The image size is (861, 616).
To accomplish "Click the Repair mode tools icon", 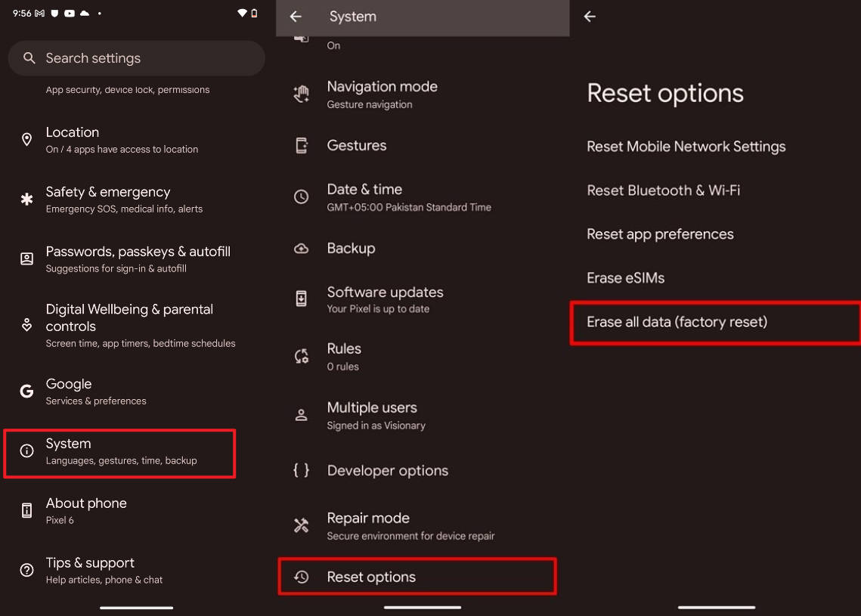I will tap(302, 526).
